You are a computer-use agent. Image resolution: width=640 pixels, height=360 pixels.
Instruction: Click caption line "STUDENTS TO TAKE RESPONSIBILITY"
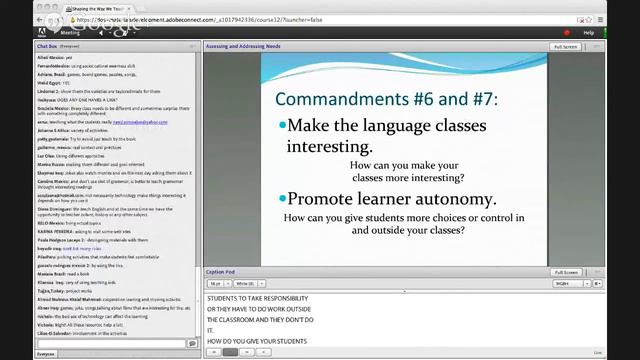pos(258,298)
